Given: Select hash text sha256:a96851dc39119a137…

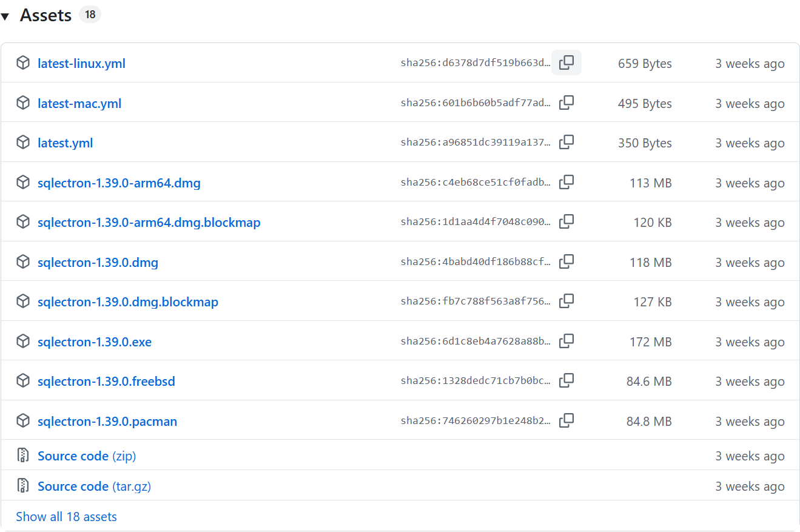Looking at the screenshot, I should [476, 143].
